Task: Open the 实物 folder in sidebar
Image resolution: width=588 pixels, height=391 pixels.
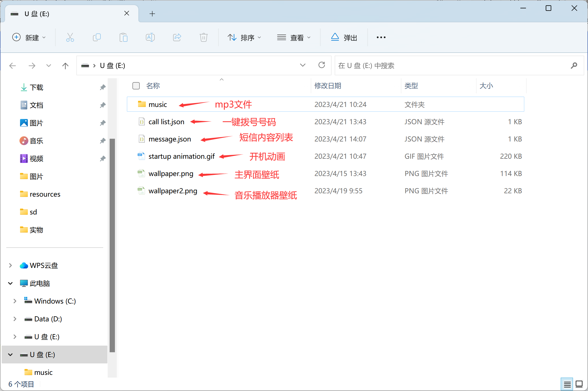Action: pos(36,230)
